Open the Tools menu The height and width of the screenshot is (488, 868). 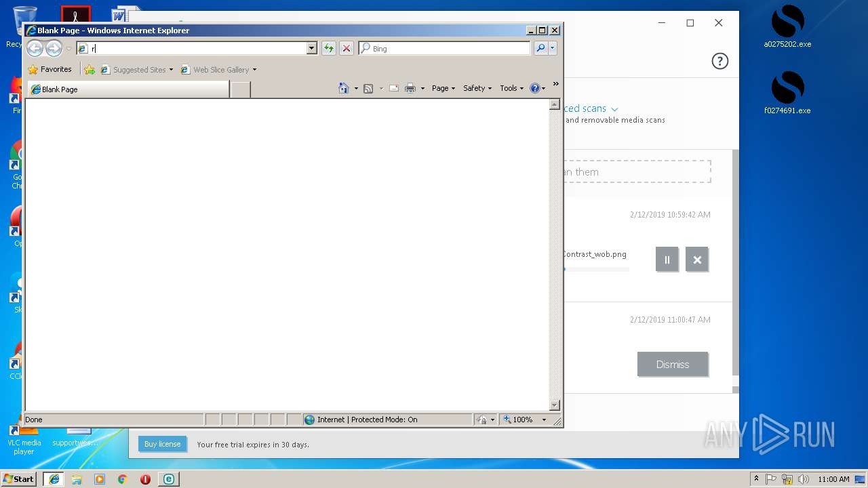512,88
